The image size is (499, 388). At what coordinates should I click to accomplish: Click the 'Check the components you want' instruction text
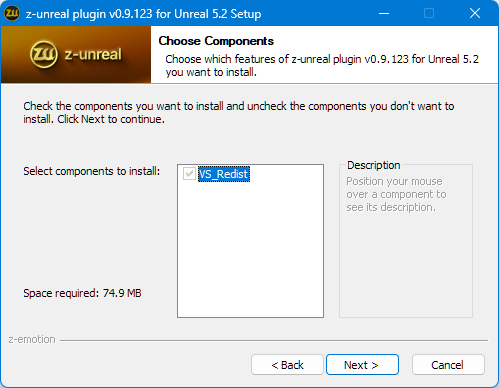tap(239, 112)
